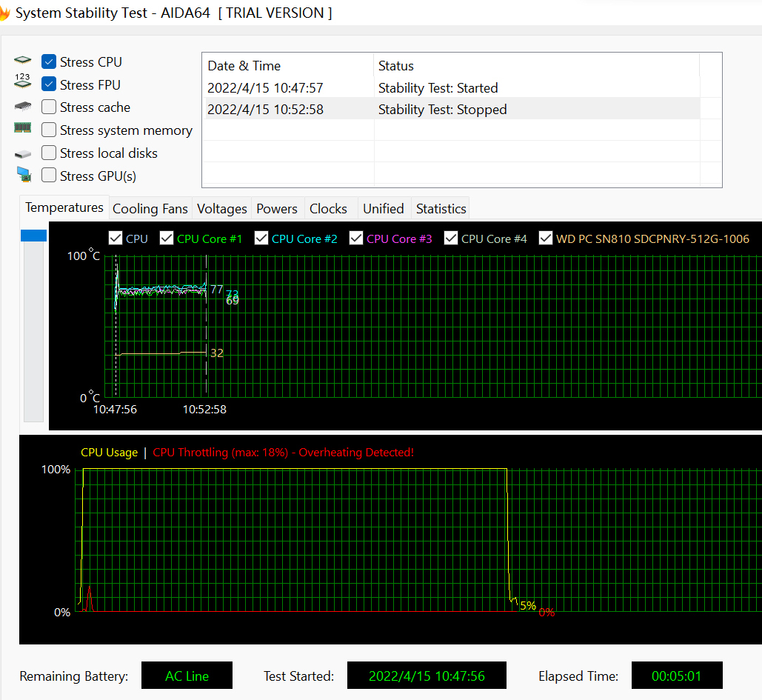The width and height of the screenshot is (762, 700).
Task: Enable the Stress cache checkbox
Action: point(49,107)
